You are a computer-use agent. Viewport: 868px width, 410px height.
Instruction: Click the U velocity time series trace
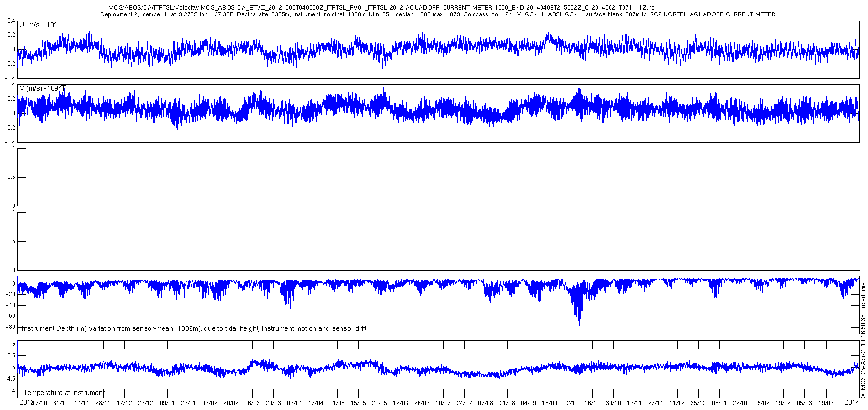438,48
